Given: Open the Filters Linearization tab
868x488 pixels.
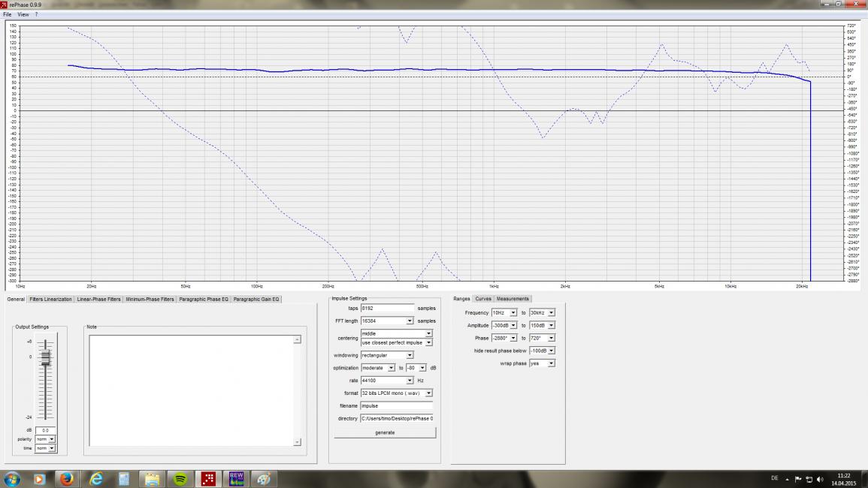Looking at the screenshot, I should tap(51, 299).
